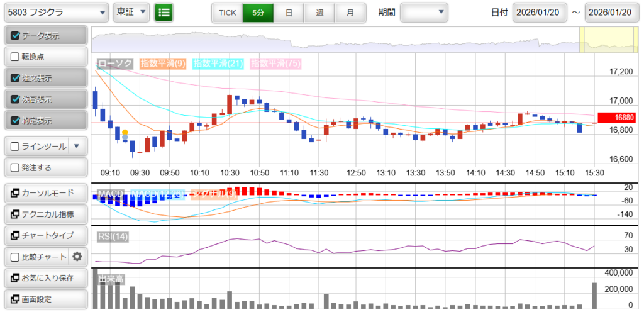Save chart via お気に入り保存
The image size is (644, 312).
click(44, 277)
